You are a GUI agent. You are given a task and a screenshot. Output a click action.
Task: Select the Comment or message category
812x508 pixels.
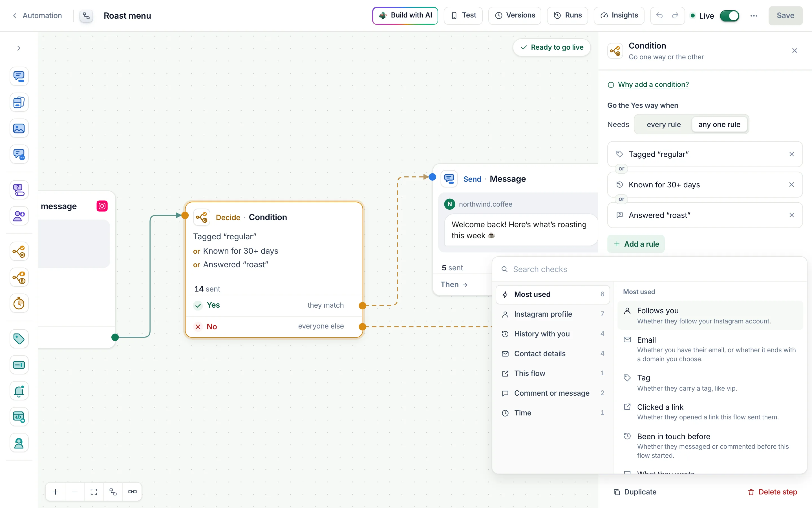click(553, 393)
